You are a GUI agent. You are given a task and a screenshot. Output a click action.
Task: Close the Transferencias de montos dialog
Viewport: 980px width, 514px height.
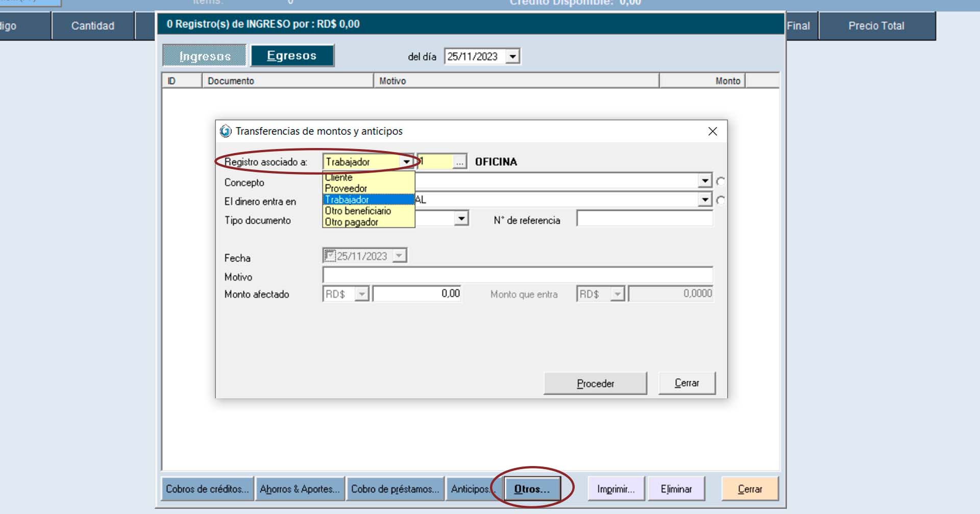(x=713, y=131)
